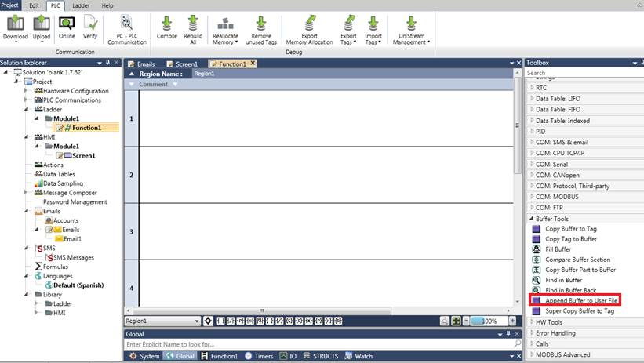This screenshot has width=644, height=363.
Task: Click the zoom percentage slider
Action: [x=489, y=321]
